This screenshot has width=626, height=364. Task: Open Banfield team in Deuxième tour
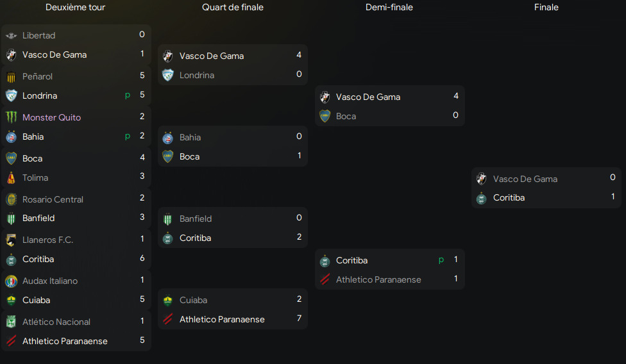click(38, 218)
